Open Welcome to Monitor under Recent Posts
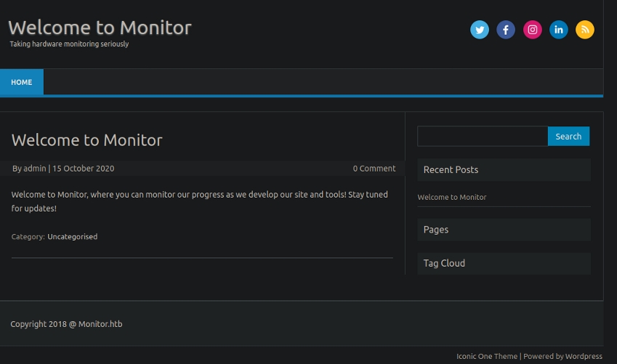Screen dimensions: 617x364 [452, 198]
